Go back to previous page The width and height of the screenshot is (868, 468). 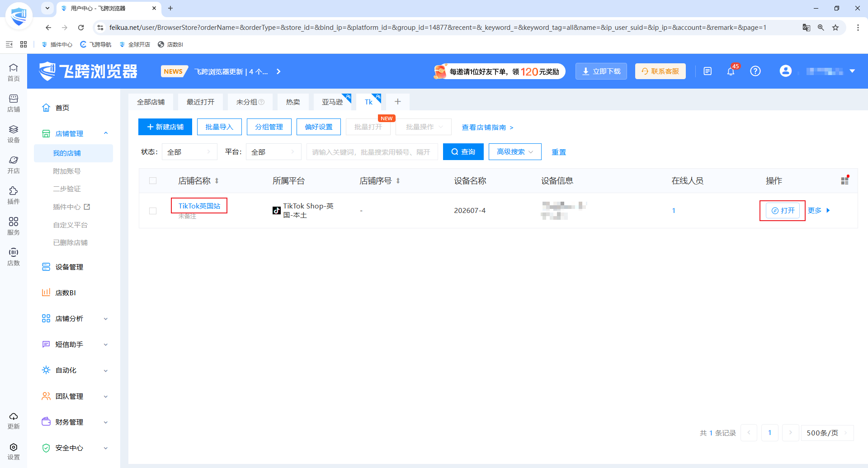tap(48, 28)
